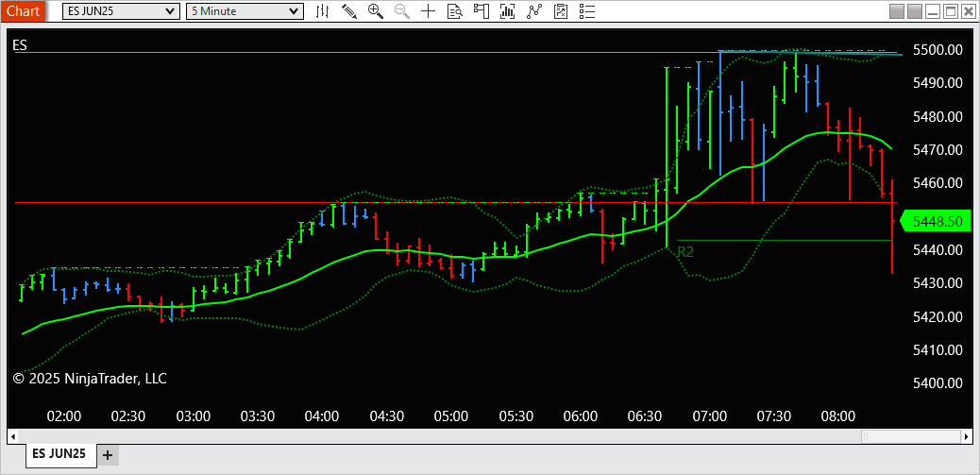Click the scrollbar left arrow

click(x=13, y=435)
